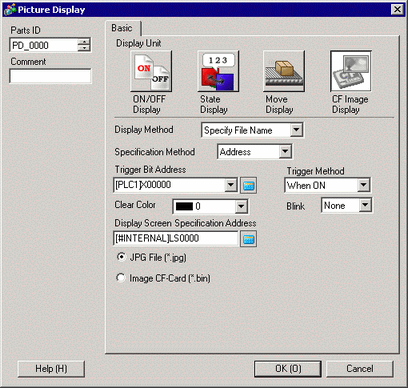Screen dimensions: 408x388
Task: Select the CF Image Display icon
Action: [x=351, y=71]
